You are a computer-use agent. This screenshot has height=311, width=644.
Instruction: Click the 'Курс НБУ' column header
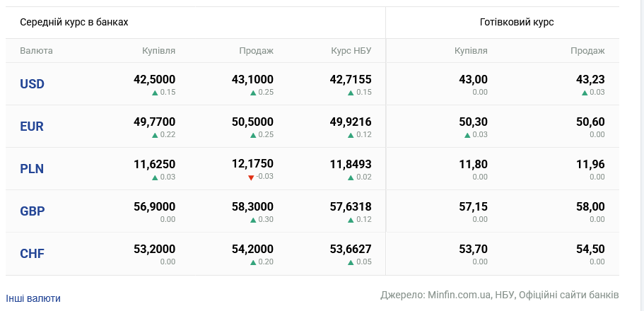[351, 51]
